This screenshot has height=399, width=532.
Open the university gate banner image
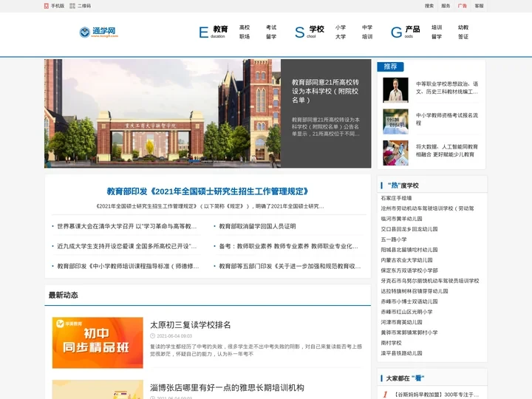point(163,113)
